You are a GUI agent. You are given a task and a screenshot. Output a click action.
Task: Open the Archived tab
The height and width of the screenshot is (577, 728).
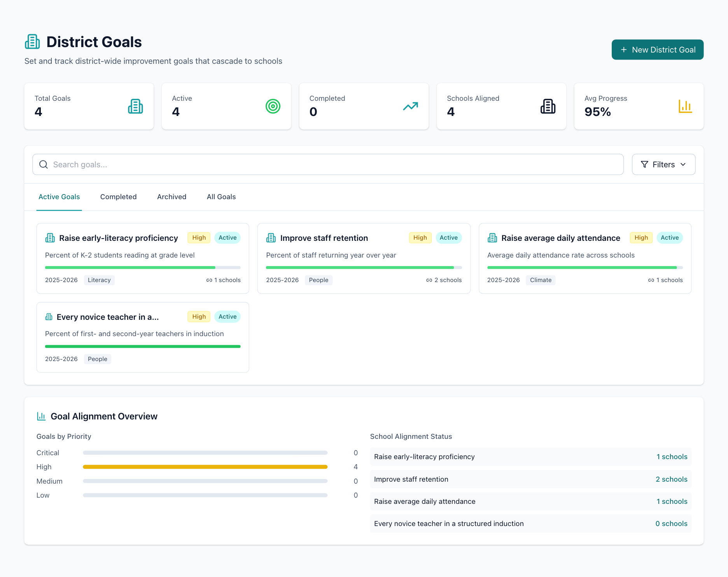(x=172, y=197)
